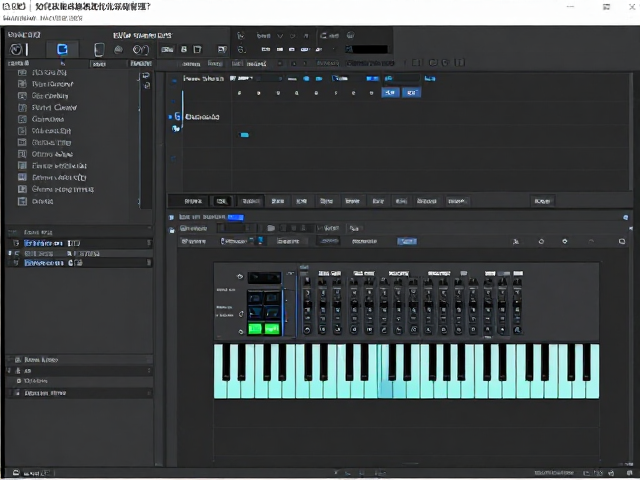
Task: Click the lock icon beside the lower panel rows
Action: (172, 230)
